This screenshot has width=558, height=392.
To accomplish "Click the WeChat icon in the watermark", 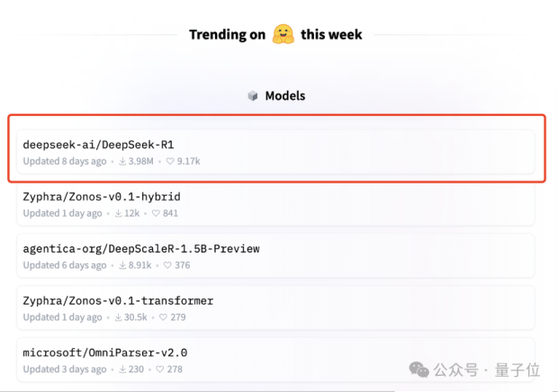I will (418, 370).
